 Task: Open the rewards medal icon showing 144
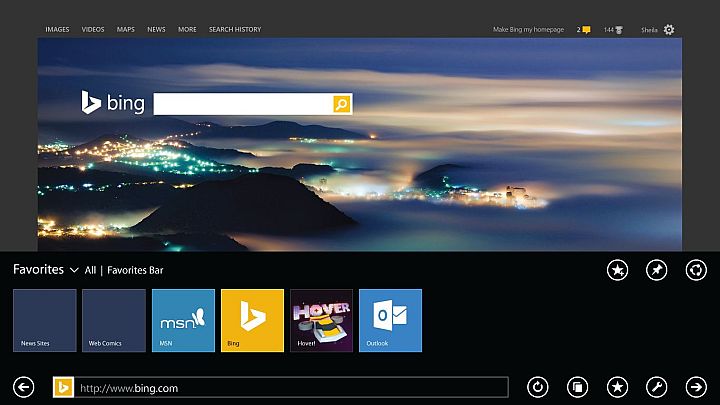[619, 30]
